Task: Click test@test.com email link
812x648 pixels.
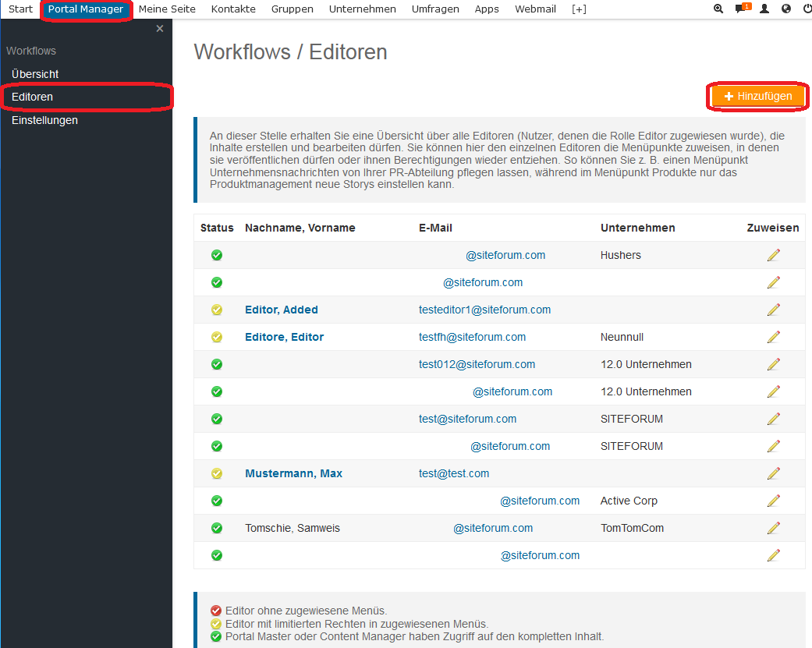Action: (x=454, y=473)
